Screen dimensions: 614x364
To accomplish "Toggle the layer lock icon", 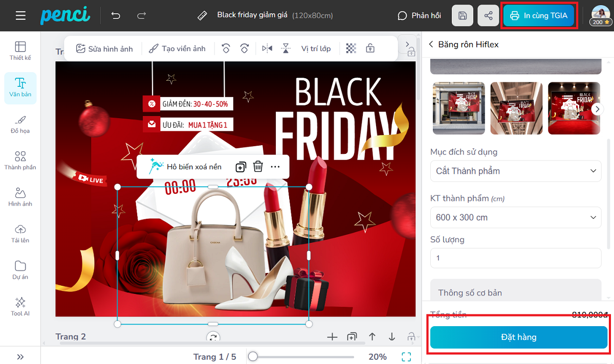I will (370, 49).
